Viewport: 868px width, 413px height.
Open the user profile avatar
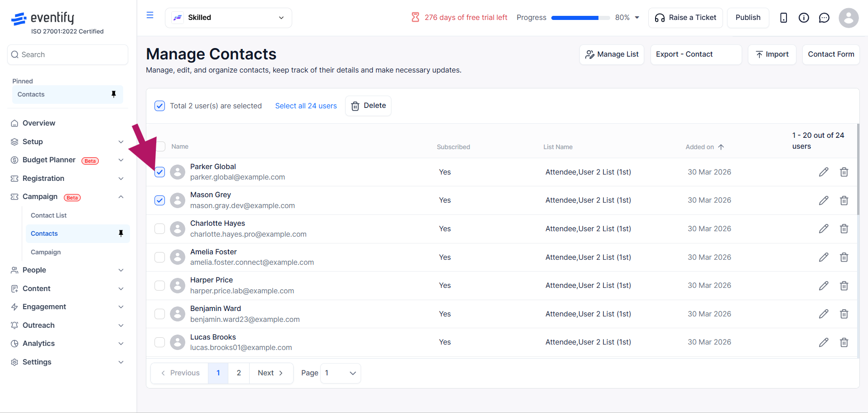(849, 18)
